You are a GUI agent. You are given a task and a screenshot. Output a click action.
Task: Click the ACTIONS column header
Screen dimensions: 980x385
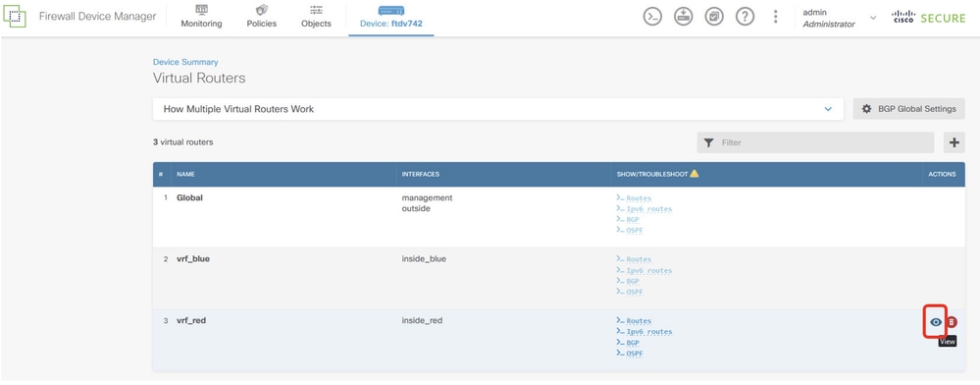943,174
